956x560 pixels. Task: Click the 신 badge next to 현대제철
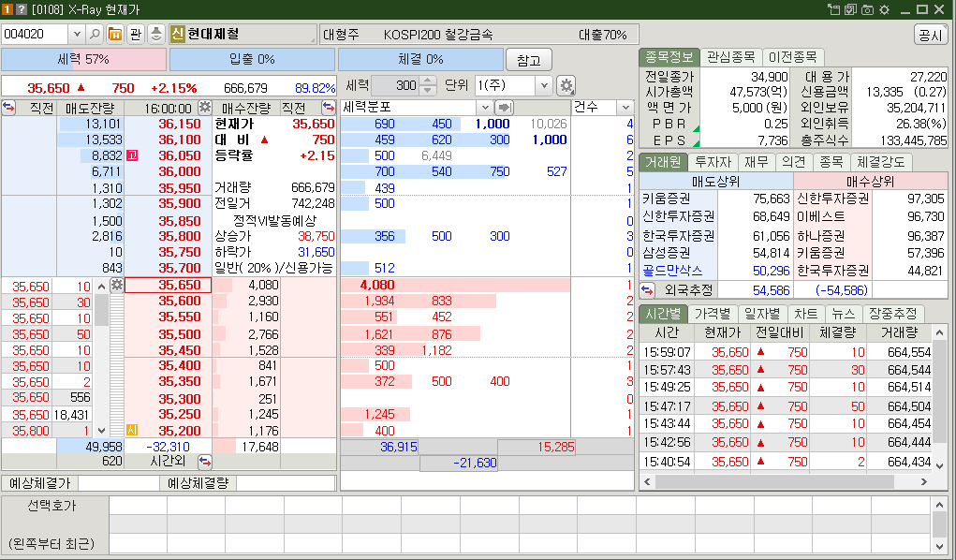[177, 34]
